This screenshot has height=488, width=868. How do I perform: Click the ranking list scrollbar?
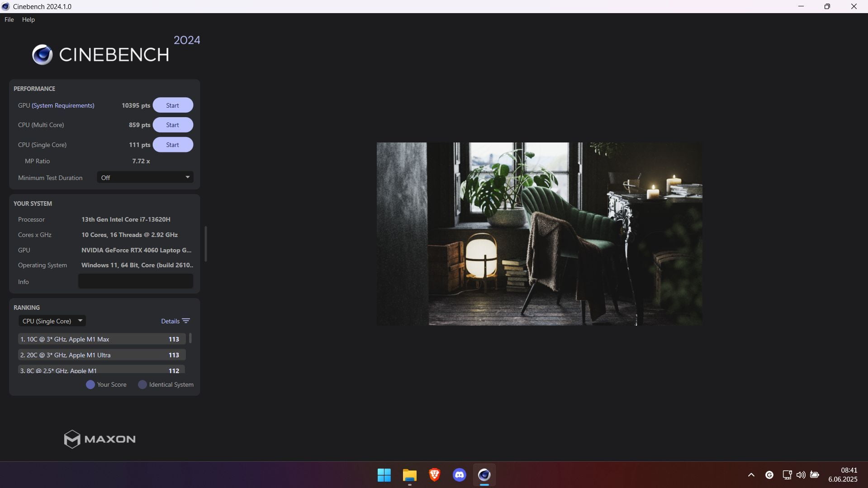190,338
